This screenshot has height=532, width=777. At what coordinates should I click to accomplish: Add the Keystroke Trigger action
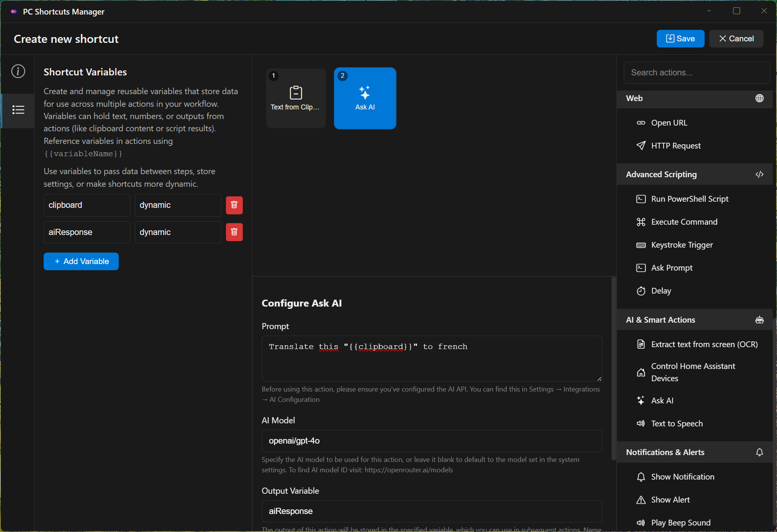(x=682, y=245)
